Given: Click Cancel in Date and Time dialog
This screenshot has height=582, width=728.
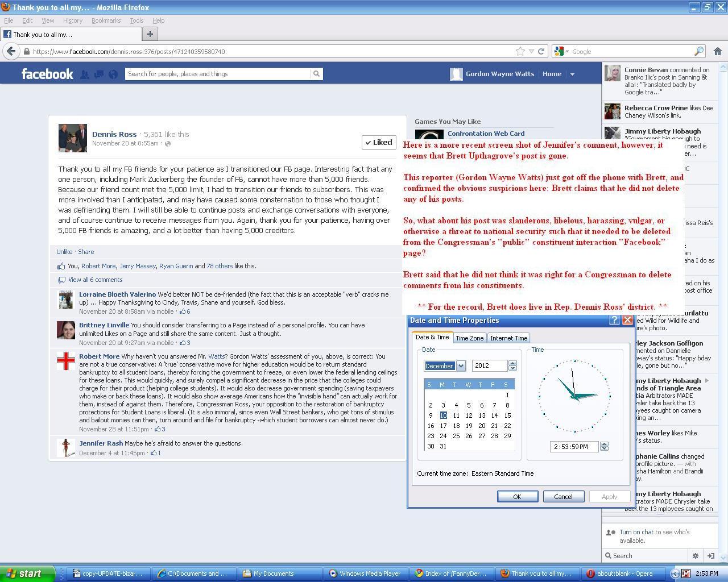Looking at the screenshot, I should [x=563, y=497].
